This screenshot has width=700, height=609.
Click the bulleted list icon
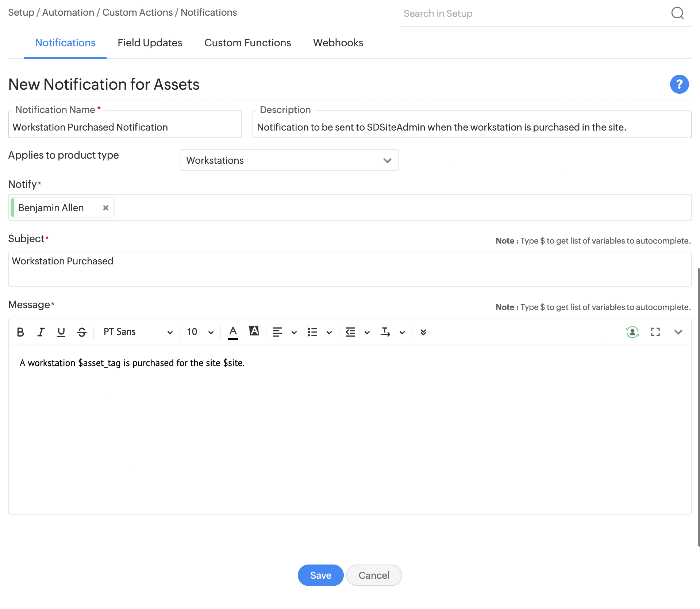tap(312, 332)
